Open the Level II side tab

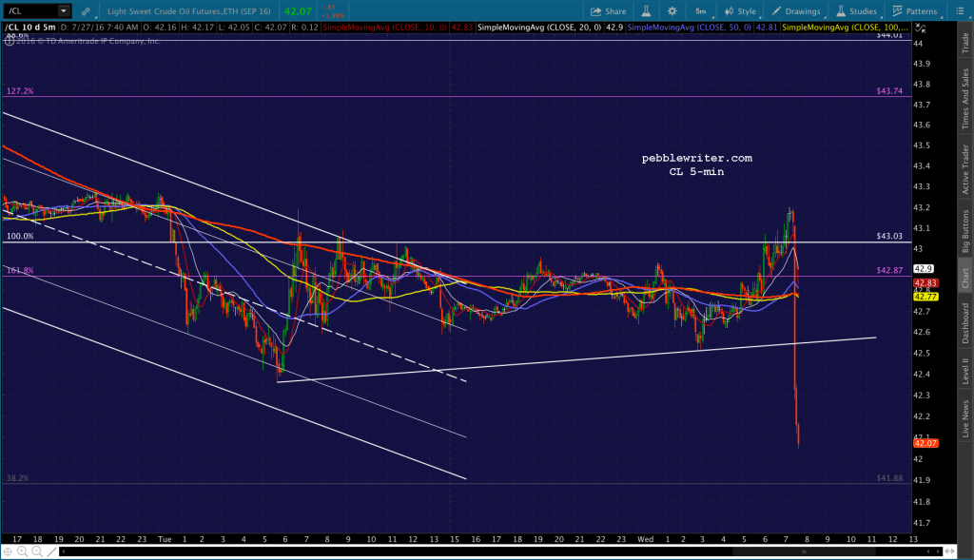[965, 371]
